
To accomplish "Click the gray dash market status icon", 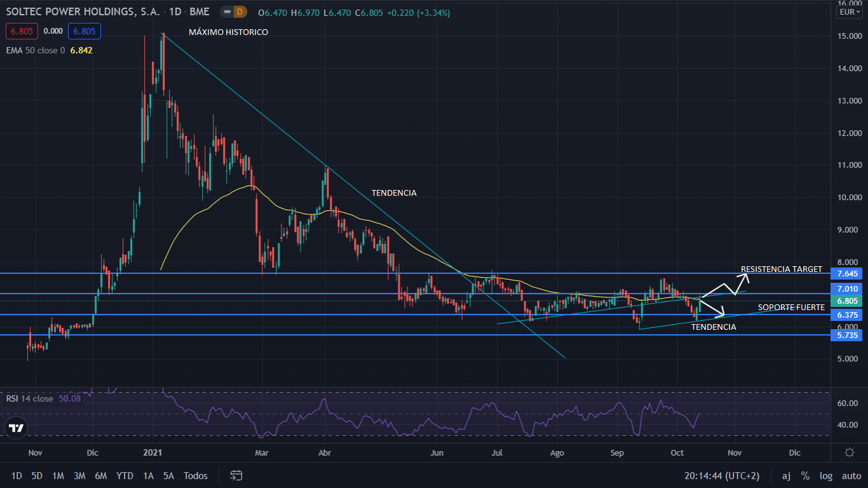I will (x=226, y=11).
